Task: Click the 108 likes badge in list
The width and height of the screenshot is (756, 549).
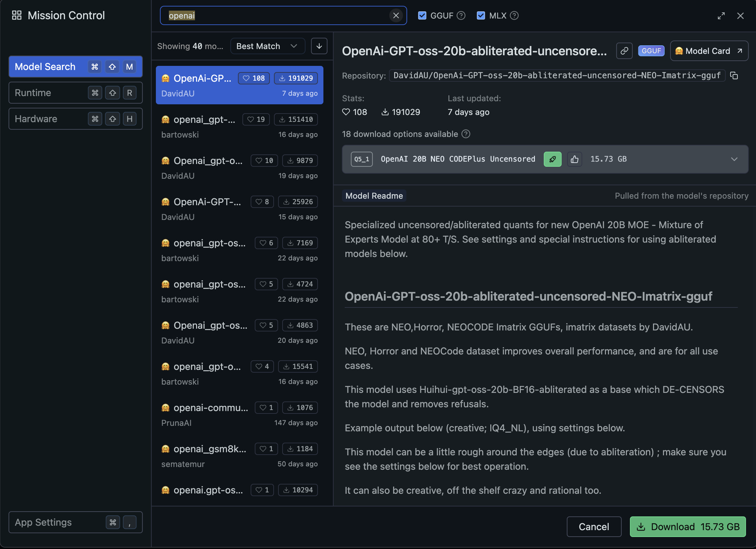Action: [x=254, y=78]
